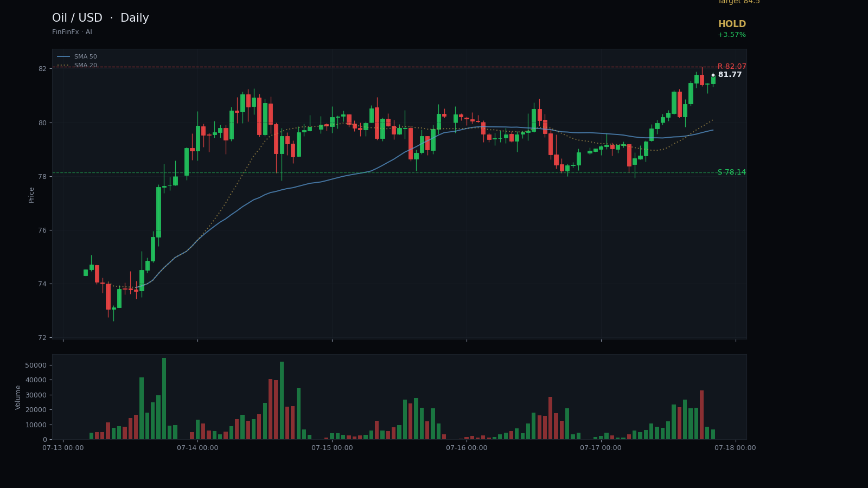Click the price axis tick 80

pos(42,123)
